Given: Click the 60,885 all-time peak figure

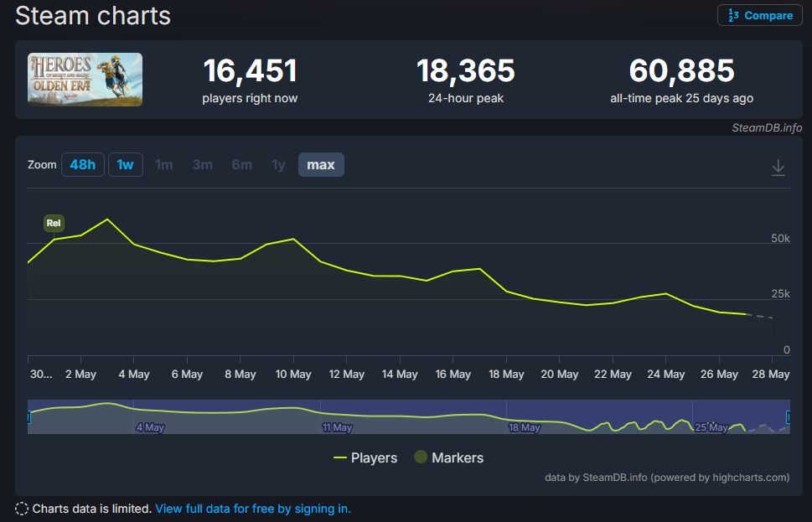Looking at the screenshot, I should pyautogui.click(x=681, y=70).
